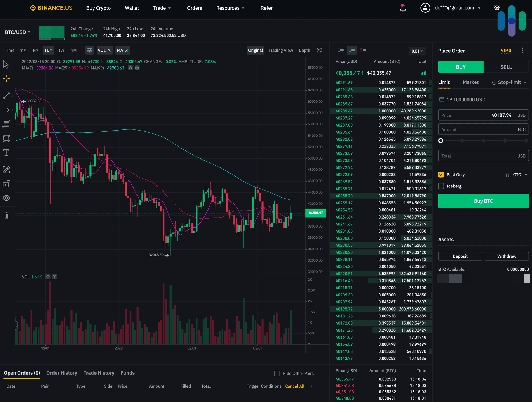The image size is (532, 402).
Task: Uncheck the Post Only option
Action: coord(441,175)
